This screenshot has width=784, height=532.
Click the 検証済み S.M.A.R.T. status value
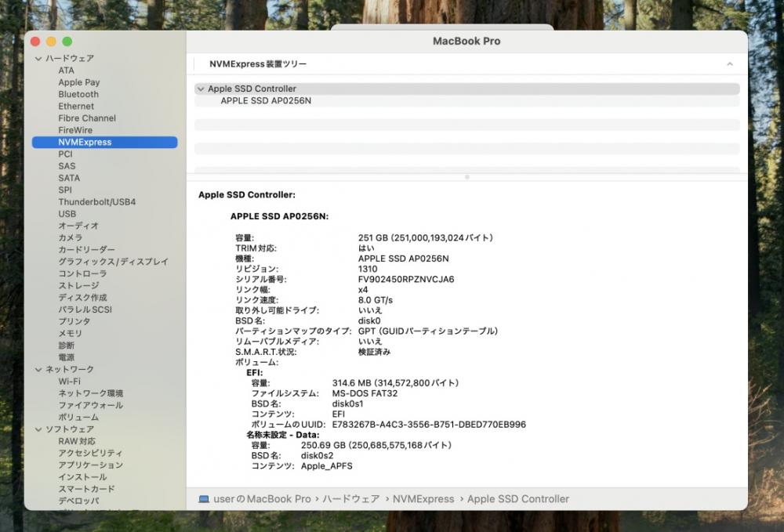(x=375, y=352)
